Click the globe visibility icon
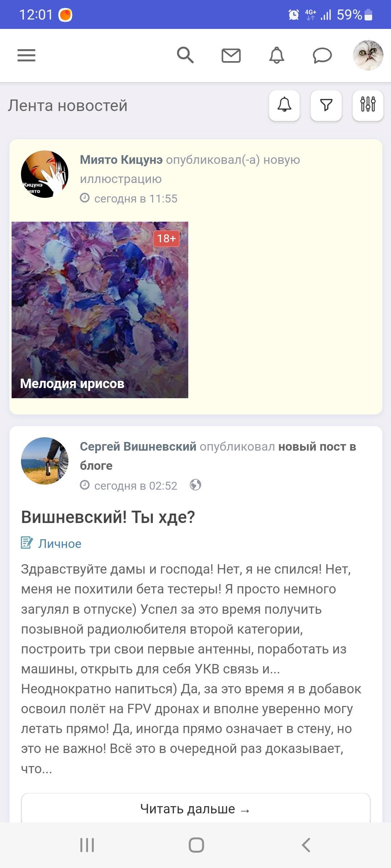 coord(195,485)
